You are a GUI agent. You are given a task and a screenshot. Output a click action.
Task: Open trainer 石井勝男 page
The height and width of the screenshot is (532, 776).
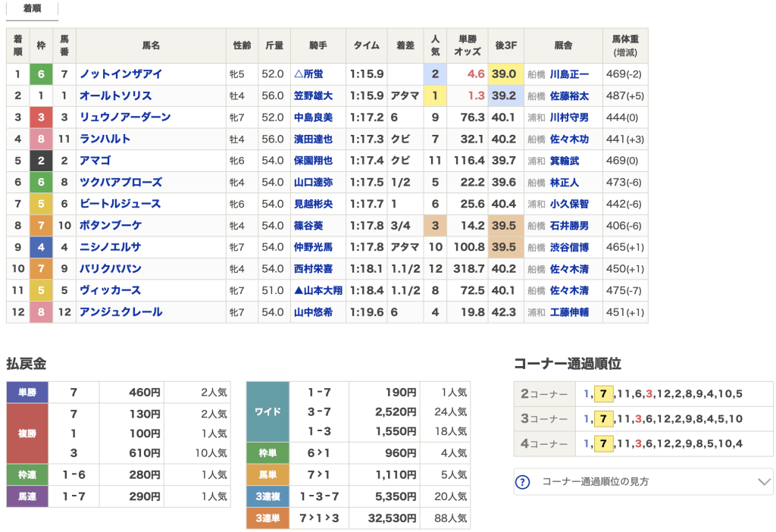569,226
